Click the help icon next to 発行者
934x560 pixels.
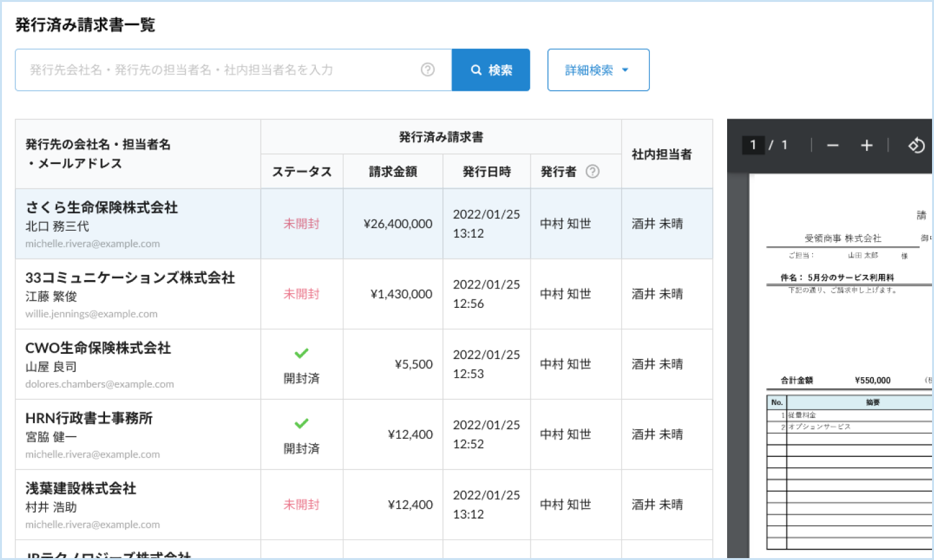592,171
